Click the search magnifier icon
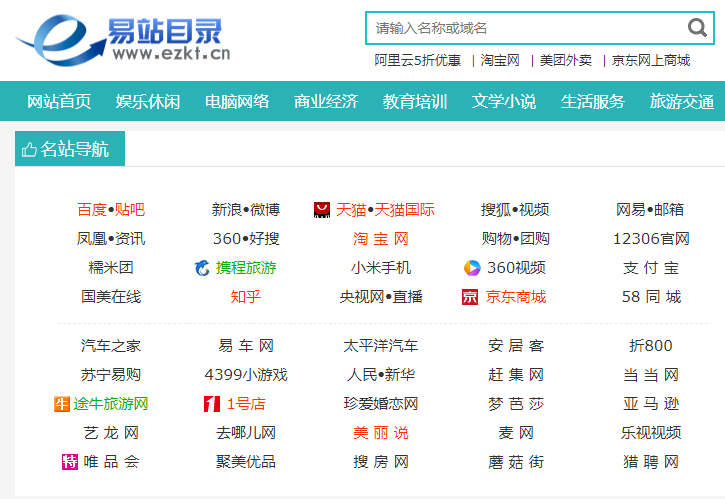 [697, 28]
